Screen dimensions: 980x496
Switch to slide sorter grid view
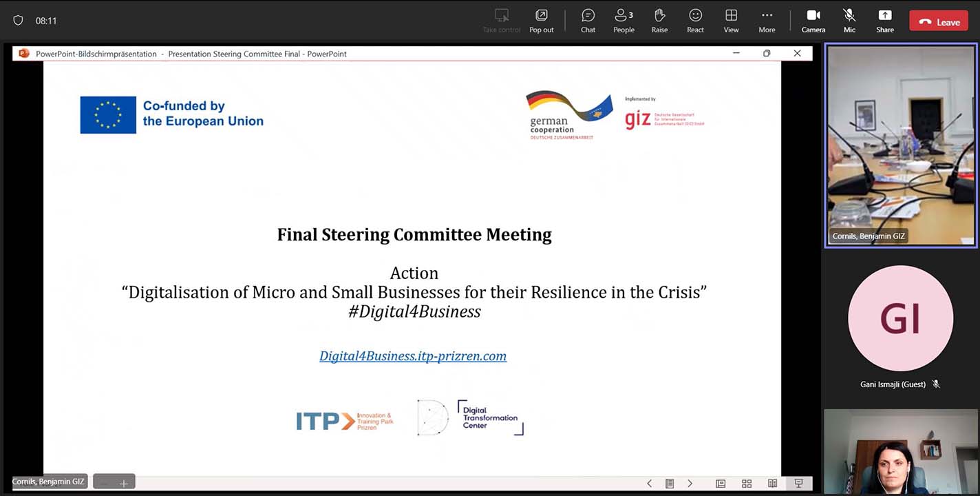[747, 484]
